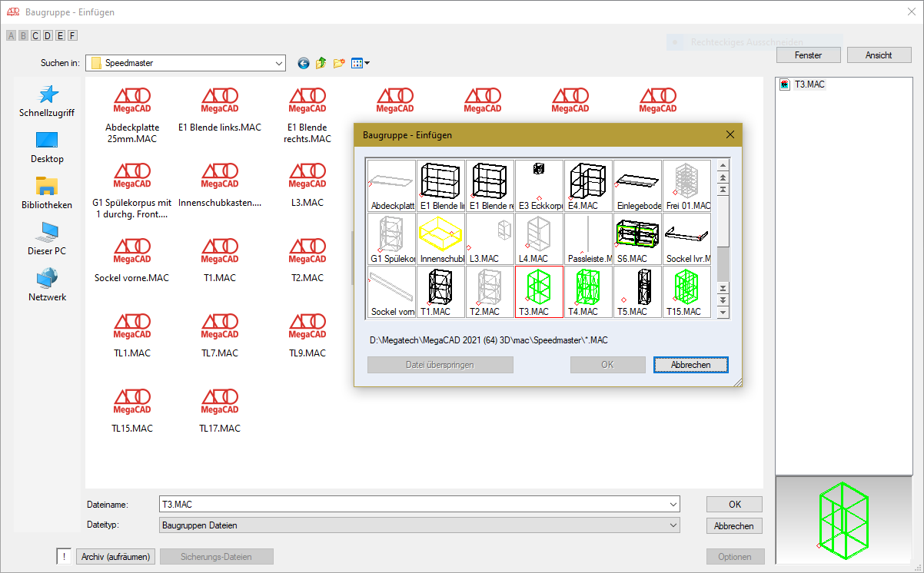Open Bibliotheken in the places sidebar
Screen dimensions: 924x573
click(47, 193)
